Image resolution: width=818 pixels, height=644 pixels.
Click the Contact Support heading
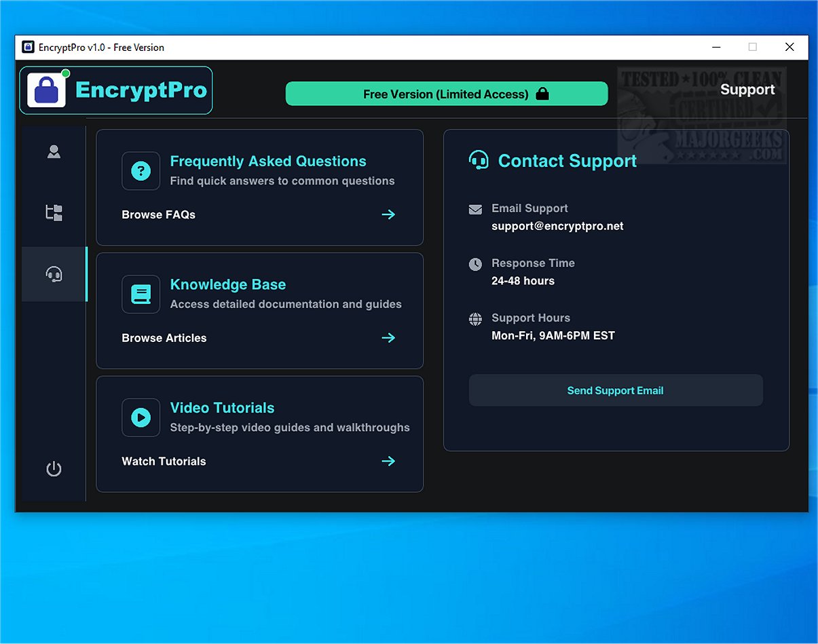tap(568, 161)
